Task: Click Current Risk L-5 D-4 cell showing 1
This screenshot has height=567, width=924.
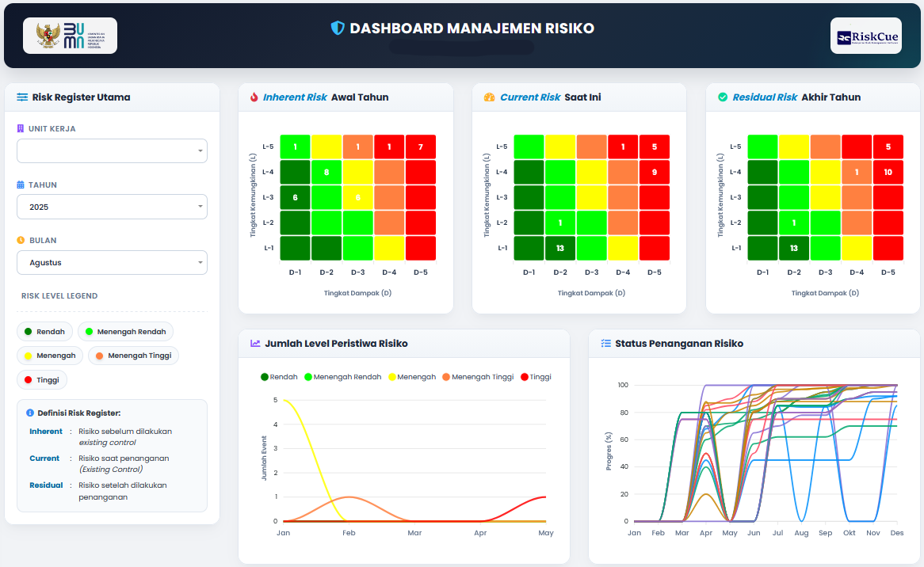Action: [x=623, y=147]
